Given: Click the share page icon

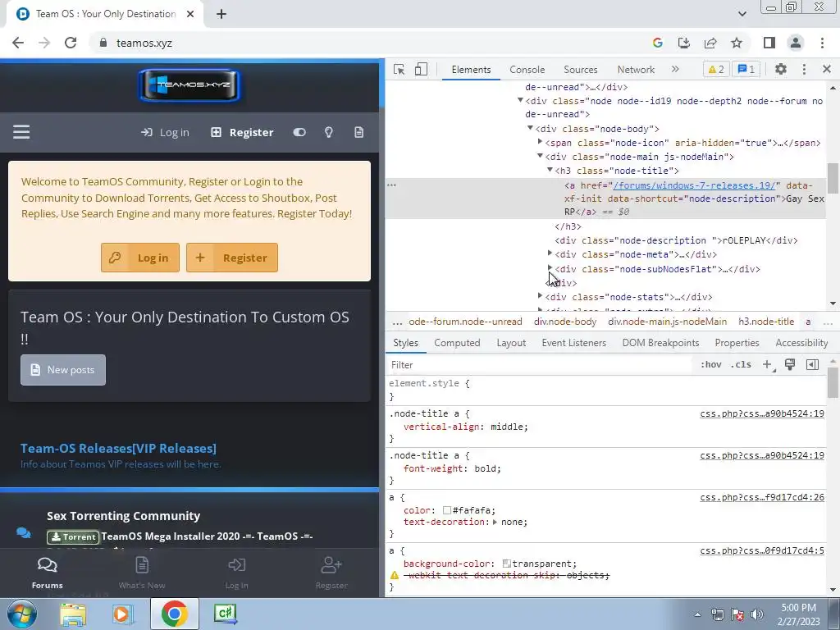Looking at the screenshot, I should pyautogui.click(x=710, y=43).
